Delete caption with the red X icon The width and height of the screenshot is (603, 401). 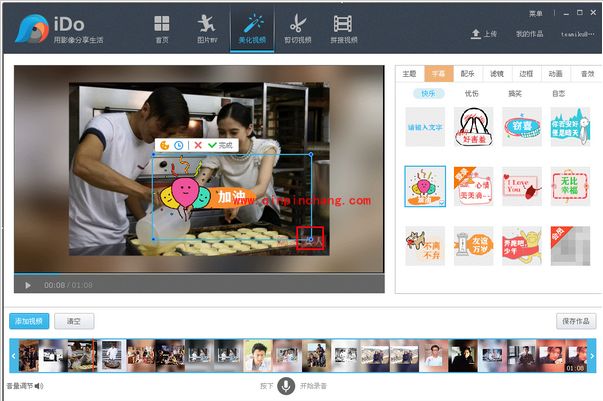coord(197,145)
